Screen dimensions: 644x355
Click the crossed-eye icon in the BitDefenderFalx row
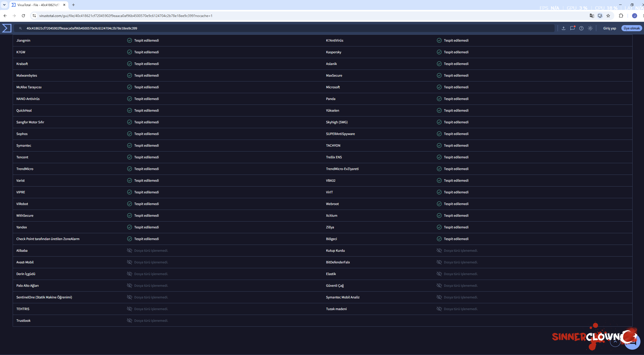click(x=439, y=262)
